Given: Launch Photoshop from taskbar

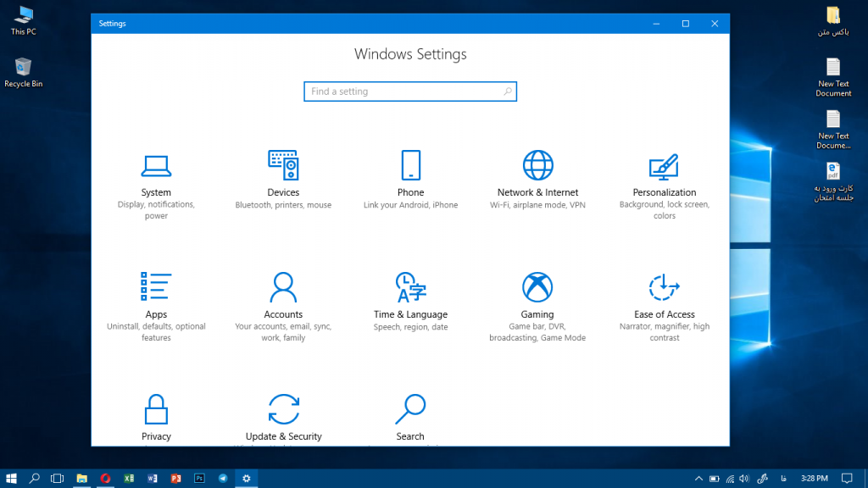Looking at the screenshot, I should click(x=199, y=478).
